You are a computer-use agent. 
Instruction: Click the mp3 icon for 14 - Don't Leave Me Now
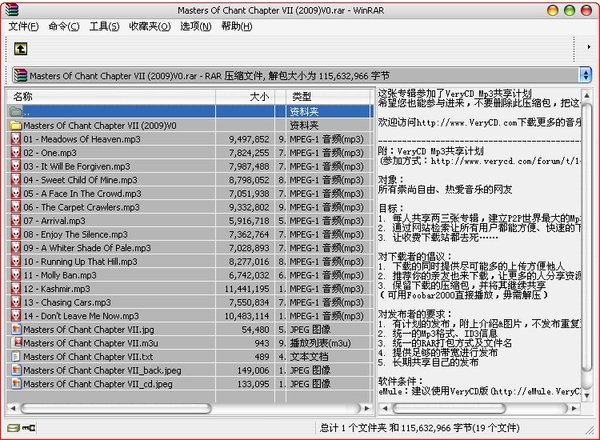click(x=16, y=316)
